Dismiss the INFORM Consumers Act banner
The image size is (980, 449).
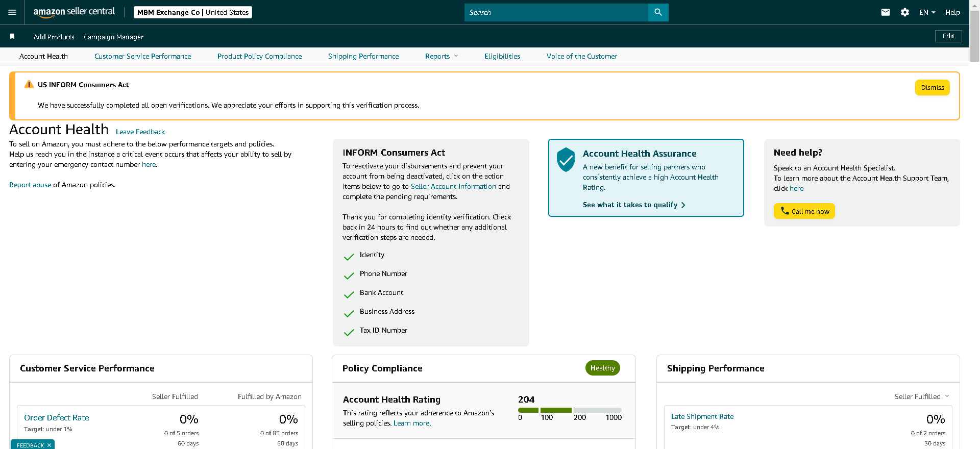pos(933,87)
